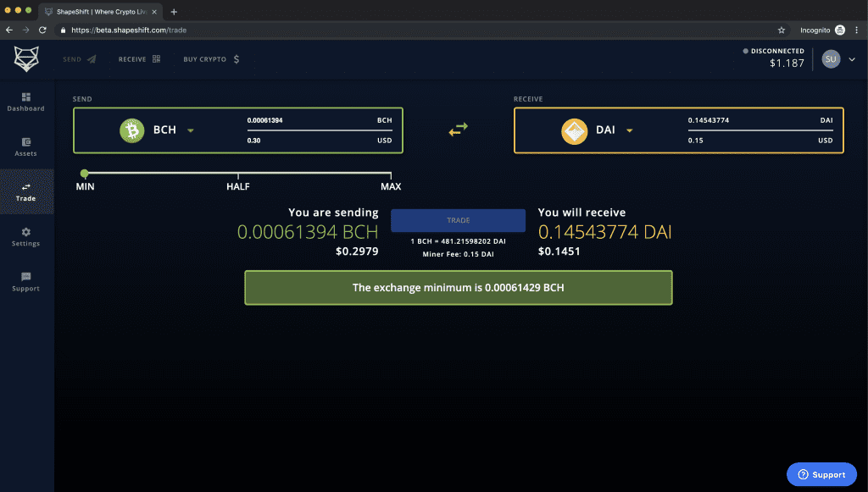Open a new browser tab

coord(174,12)
